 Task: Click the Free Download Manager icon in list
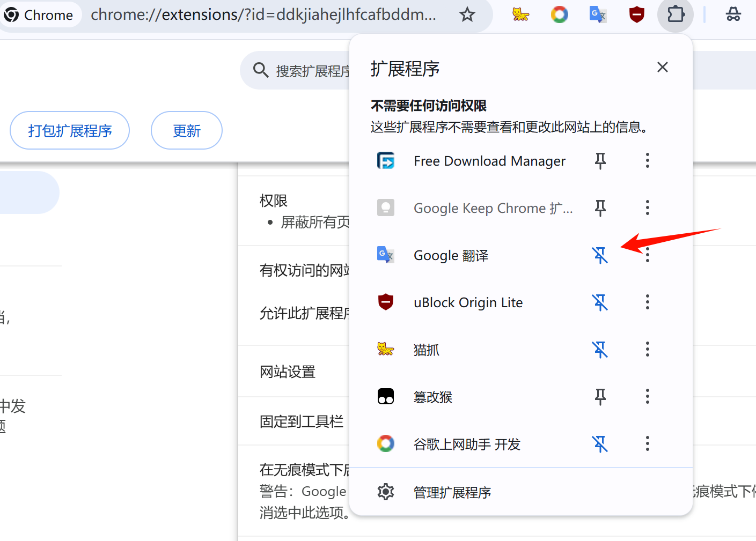click(386, 160)
